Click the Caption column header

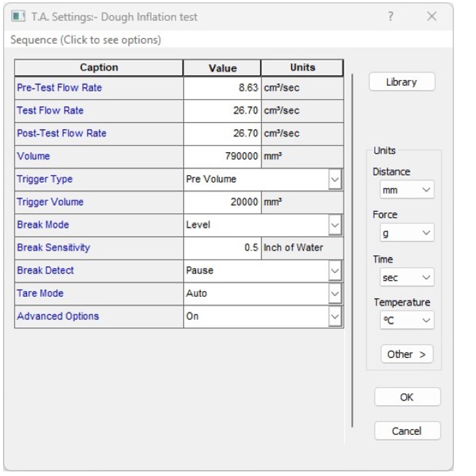(99, 68)
